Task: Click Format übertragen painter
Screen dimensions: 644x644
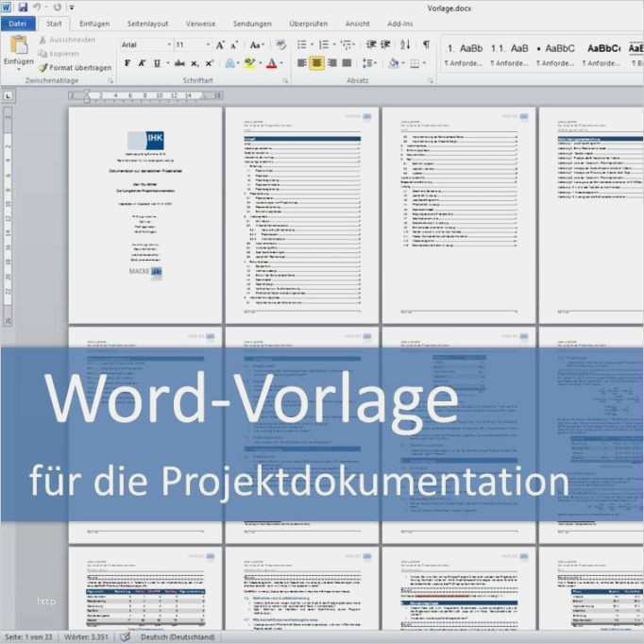Action: pos(75,68)
